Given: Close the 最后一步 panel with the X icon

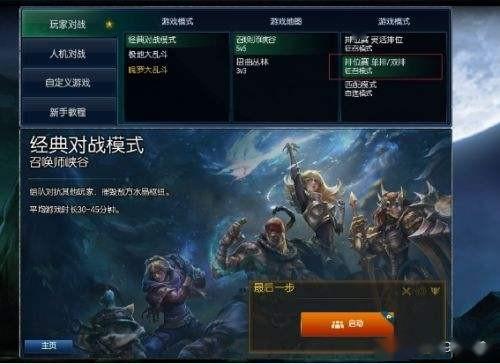Looking at the screenshot, I should point(406,291).
